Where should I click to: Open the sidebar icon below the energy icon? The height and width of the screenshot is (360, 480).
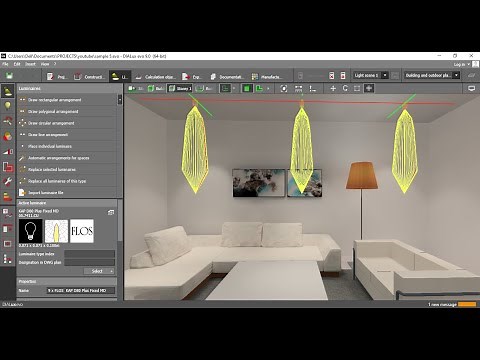[7, 214]
